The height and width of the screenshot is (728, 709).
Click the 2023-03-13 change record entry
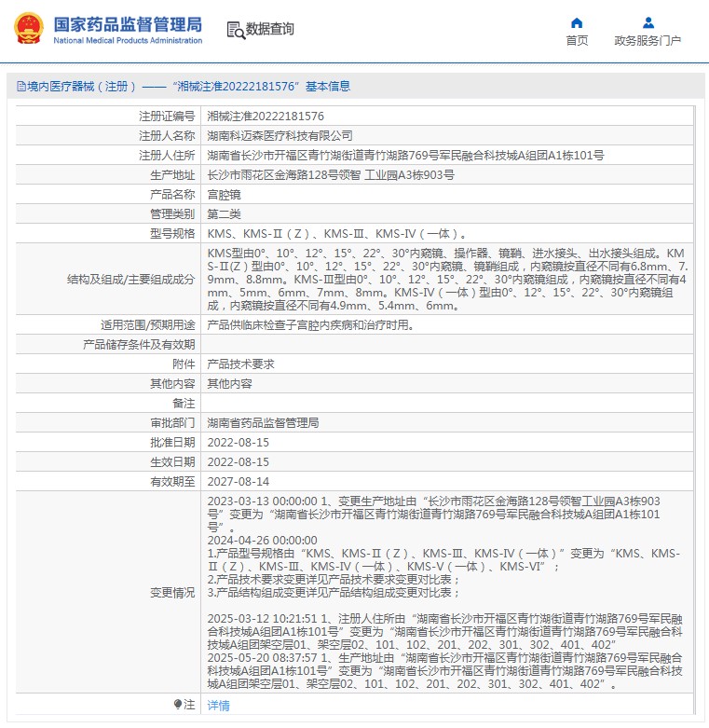(434, 514)
